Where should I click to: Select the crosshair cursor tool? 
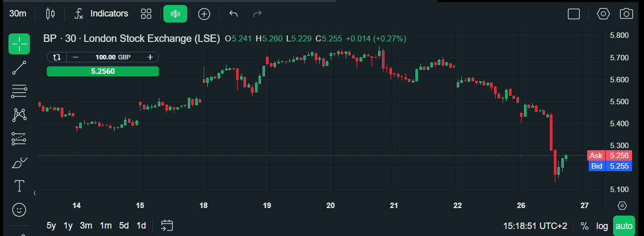point(19,44)
